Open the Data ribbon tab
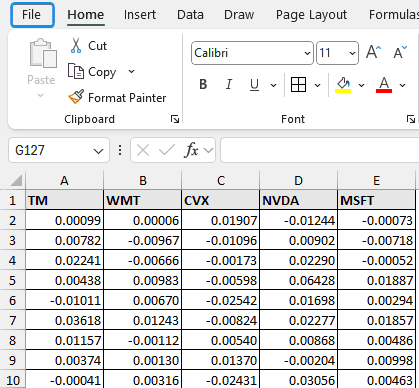Screen dimensions: 419x388 coord(190,15)
